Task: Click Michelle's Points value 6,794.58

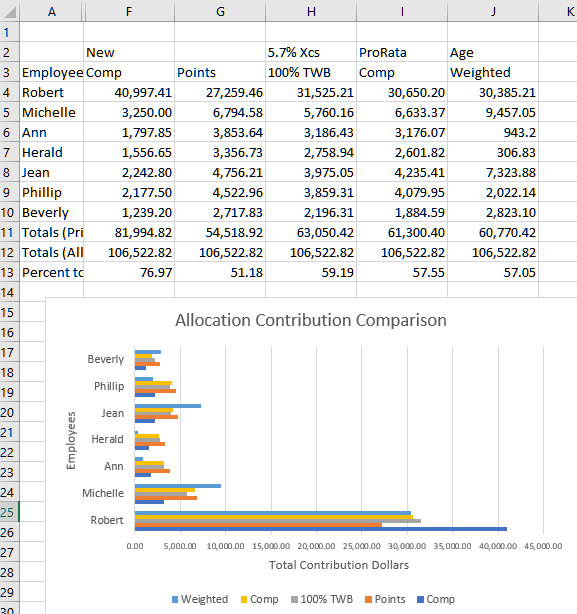Action: 220,112
